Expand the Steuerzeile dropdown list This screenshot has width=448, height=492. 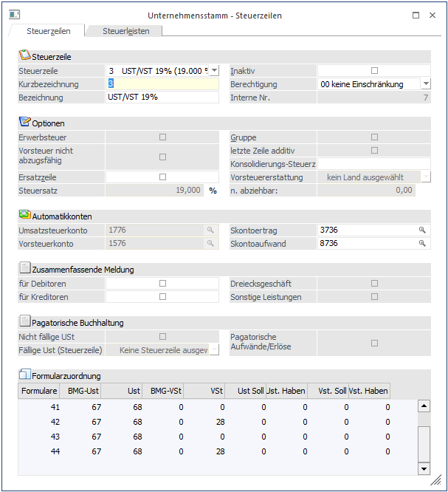214,71
